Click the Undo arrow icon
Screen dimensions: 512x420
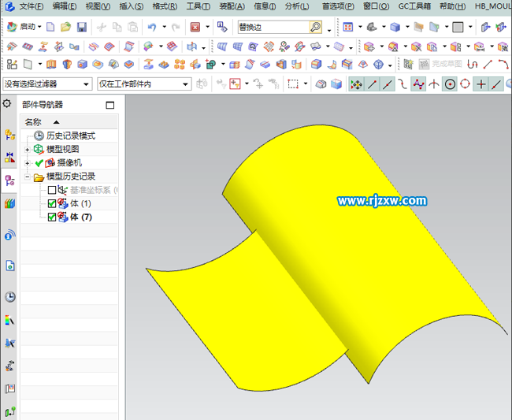click(x=151, y=27)
